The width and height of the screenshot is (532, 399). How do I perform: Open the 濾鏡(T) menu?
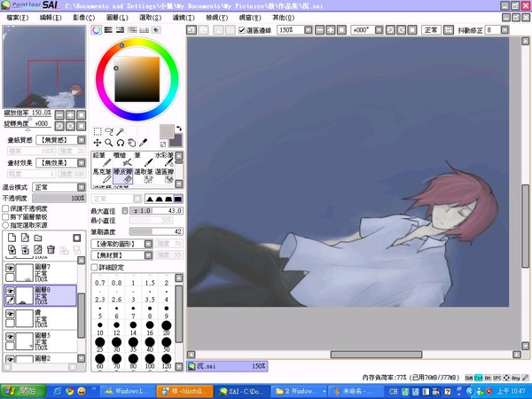(x=184, y=18)
